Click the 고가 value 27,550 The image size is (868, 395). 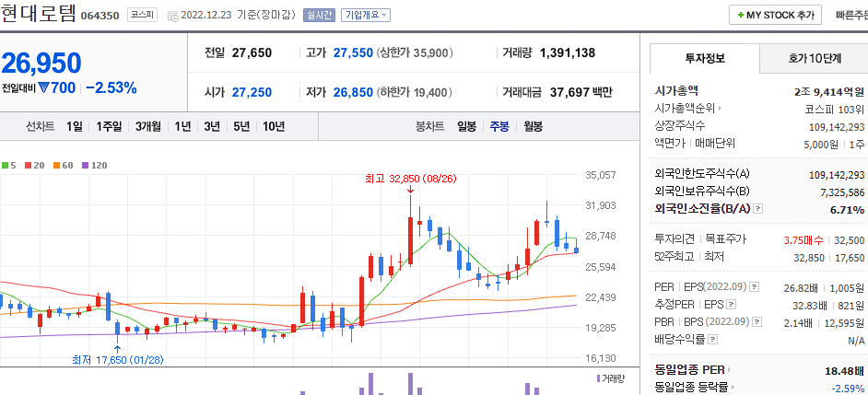pyautogui.click(x=353, y=53)
